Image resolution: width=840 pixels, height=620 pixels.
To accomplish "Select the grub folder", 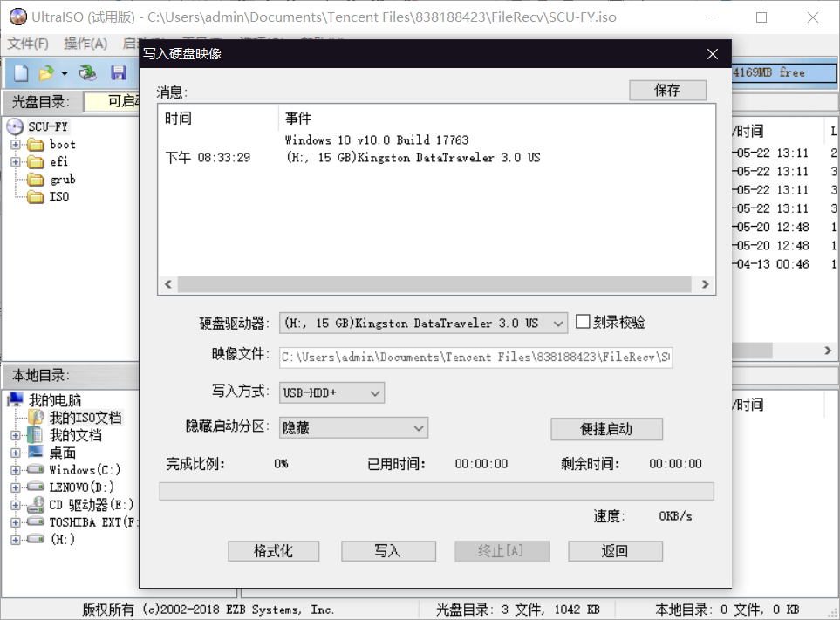I will pos(51,180).
